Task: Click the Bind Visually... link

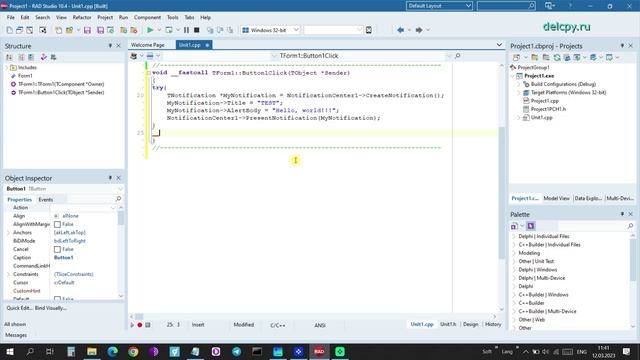Action: pos(51,308)
